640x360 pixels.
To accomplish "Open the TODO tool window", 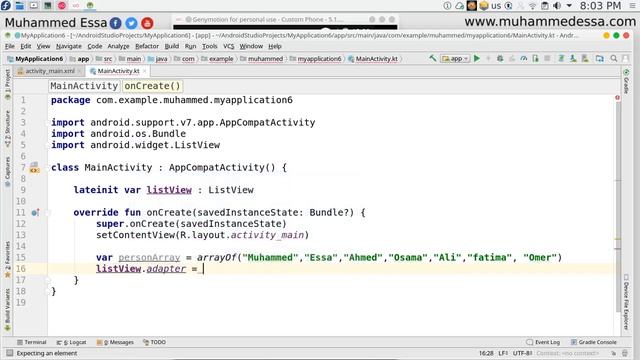I will coord(154,342).
